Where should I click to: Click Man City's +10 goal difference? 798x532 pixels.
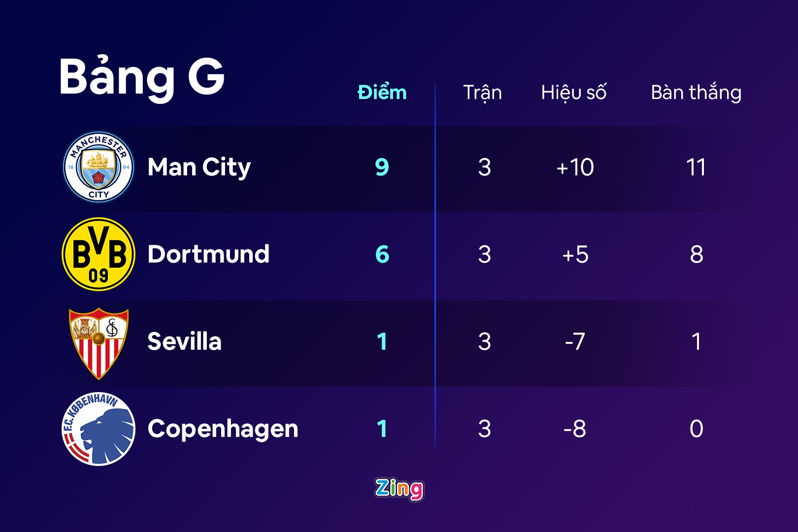click(x=575, y=167)
